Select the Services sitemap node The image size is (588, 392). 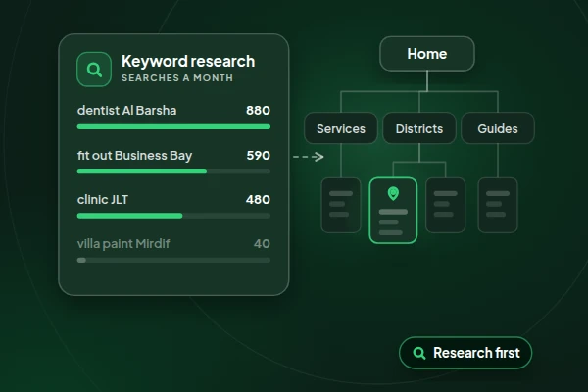341,128
